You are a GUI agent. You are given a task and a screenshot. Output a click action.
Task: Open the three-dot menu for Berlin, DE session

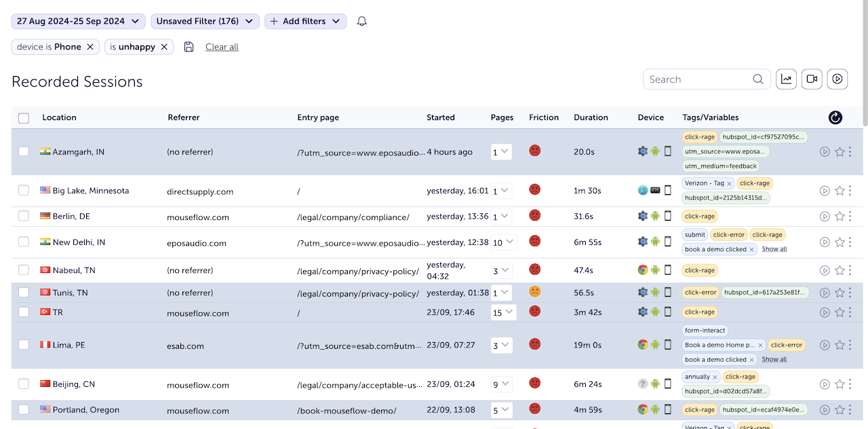click(x=850, y=217)
